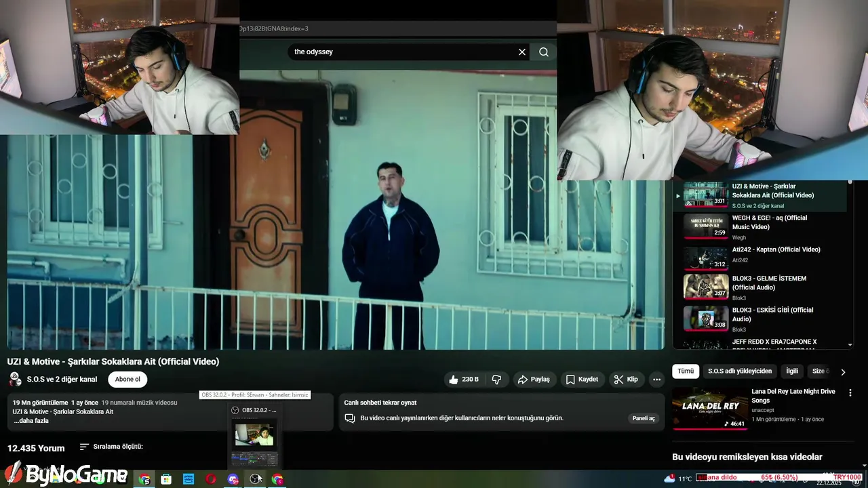Open the BLOK3 GELME İSTEMEM thumbnail
This screenshot has width=868, height=488.
coord(706,287)
